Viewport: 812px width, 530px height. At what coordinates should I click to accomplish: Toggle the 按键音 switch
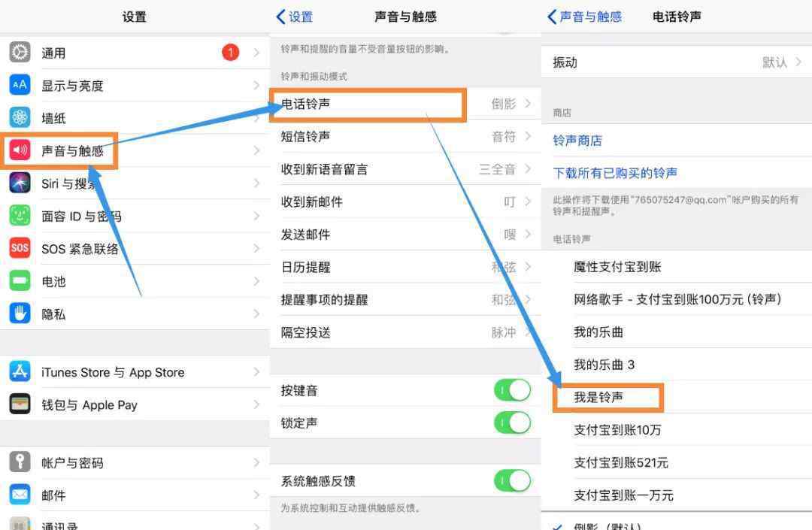coord(512,390)
